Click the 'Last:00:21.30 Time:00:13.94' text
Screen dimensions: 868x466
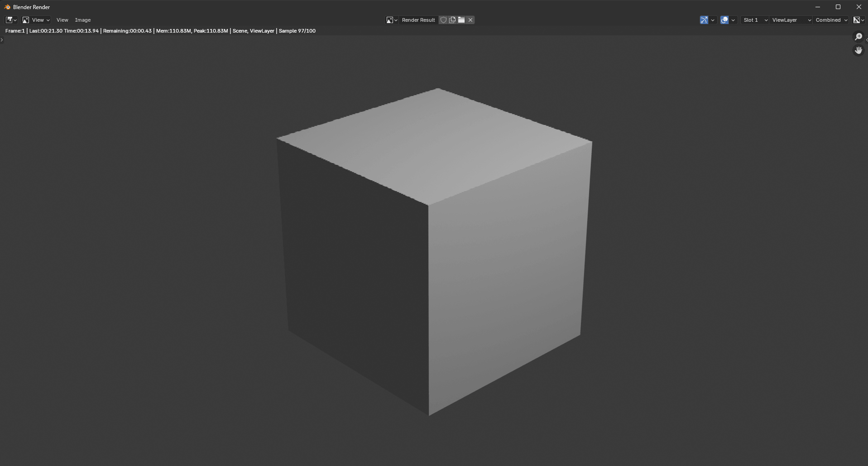[x=64, y=31]
